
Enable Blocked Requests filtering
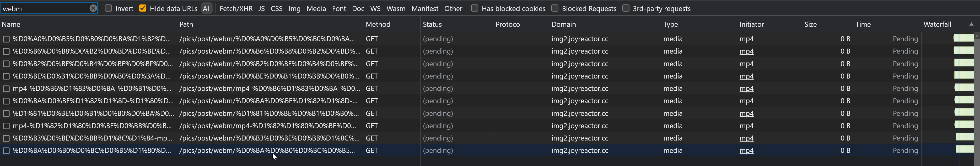555,8
